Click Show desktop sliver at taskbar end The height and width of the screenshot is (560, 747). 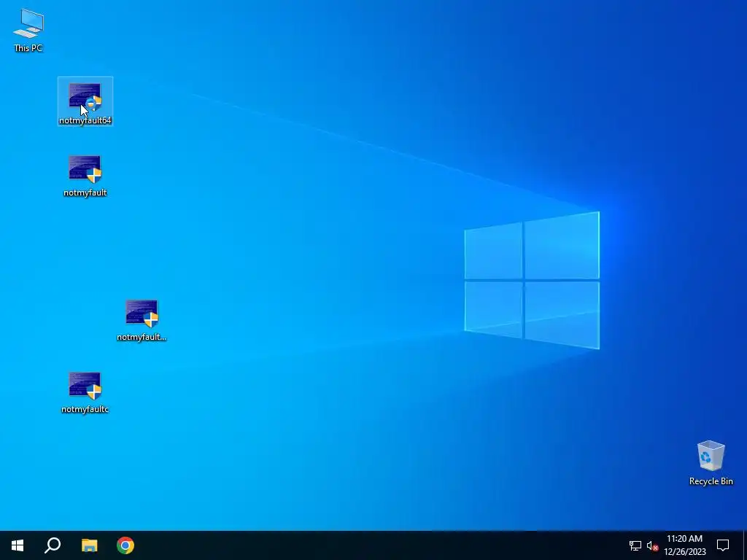pyautogui.click(x=745, y=545)
